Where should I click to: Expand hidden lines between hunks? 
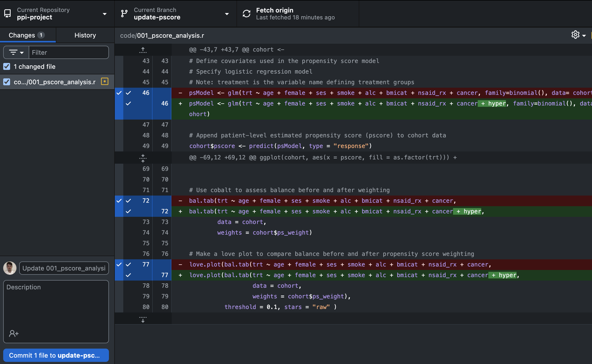(x=143, y=158)
